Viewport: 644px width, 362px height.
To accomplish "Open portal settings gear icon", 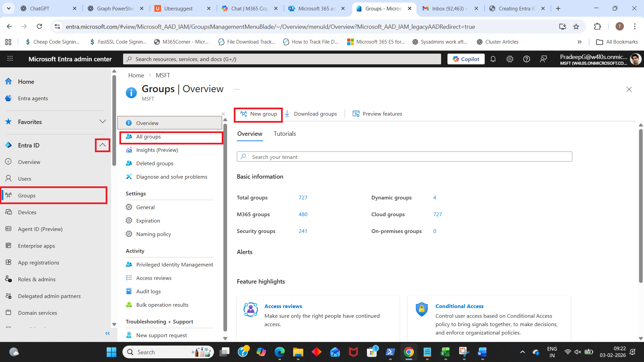I will pos(509,59).
